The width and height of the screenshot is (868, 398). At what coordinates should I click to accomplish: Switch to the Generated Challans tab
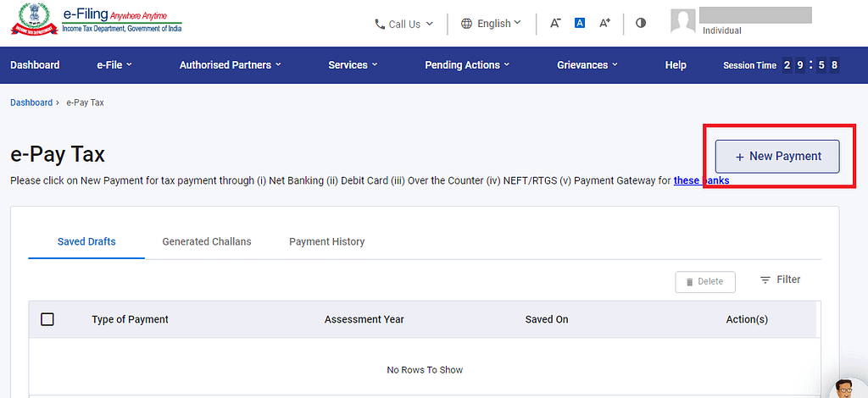(207, 241)
